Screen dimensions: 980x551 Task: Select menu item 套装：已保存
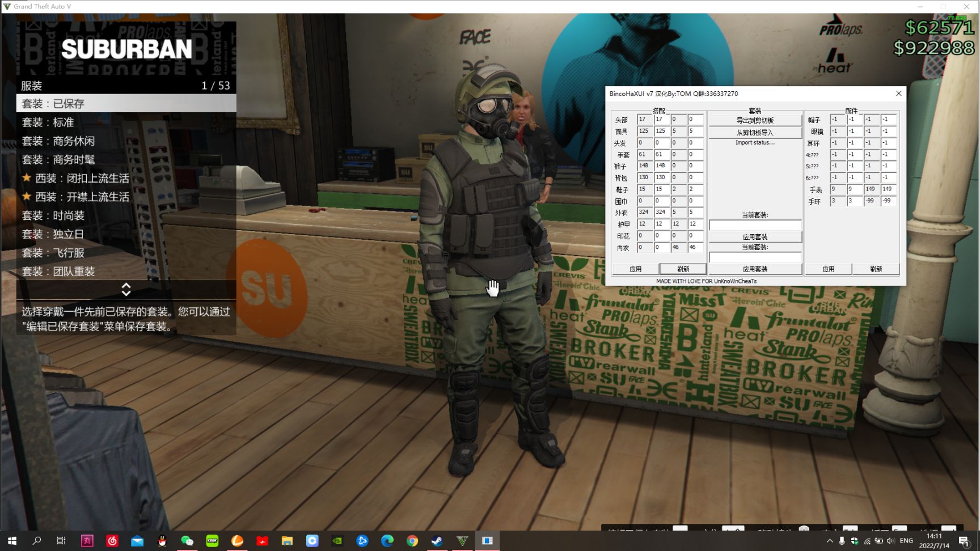tap(126, 103)
